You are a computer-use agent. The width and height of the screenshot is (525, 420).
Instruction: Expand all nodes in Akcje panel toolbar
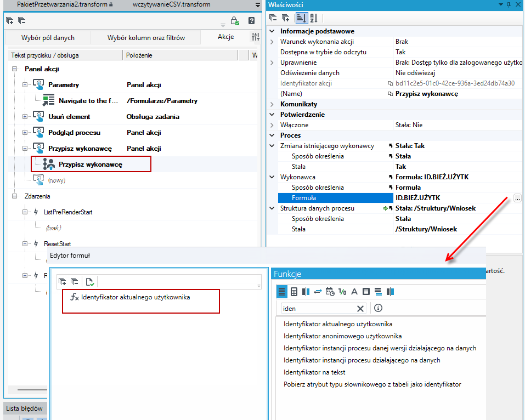[x=10, y=21]
